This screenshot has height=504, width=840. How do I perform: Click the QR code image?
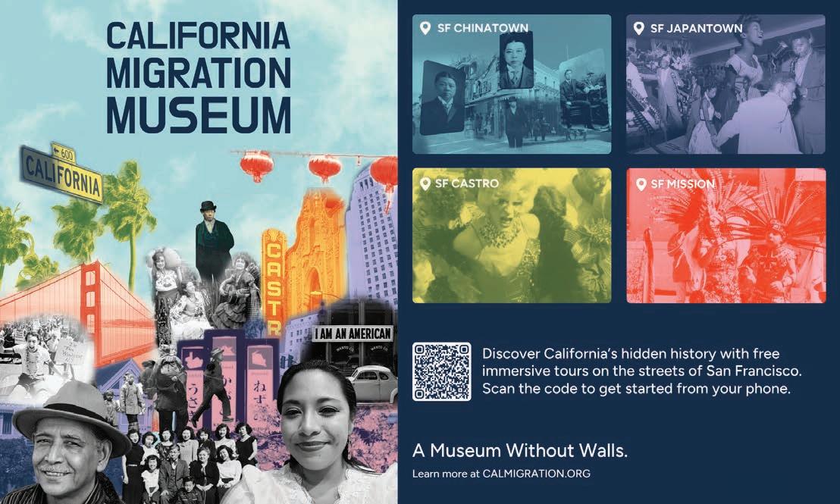click(442, 371)
